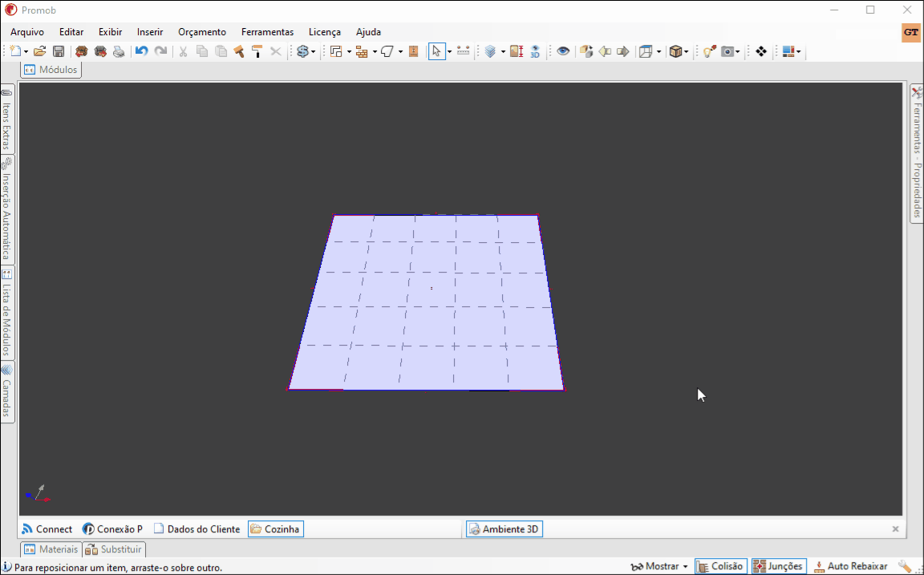Viewport: 924px width, 575px height.
Task: Open the floor shape dropdown arrow
Action: 400,52
